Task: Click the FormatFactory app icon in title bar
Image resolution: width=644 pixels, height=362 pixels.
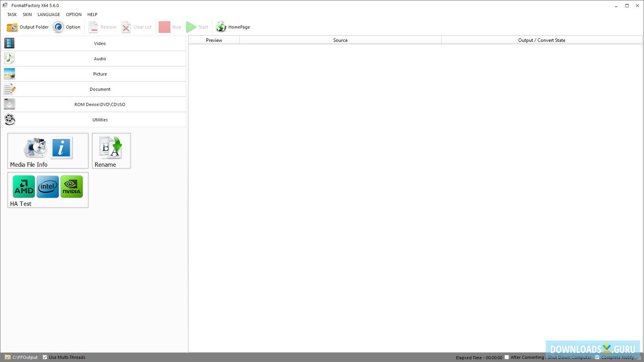Action: pos(5,5)
